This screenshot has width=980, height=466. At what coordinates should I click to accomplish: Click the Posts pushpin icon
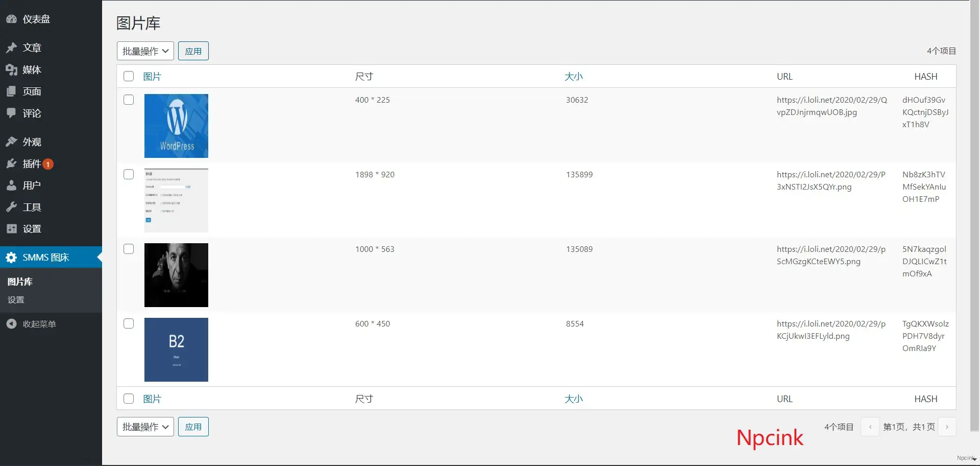(11, 48)
